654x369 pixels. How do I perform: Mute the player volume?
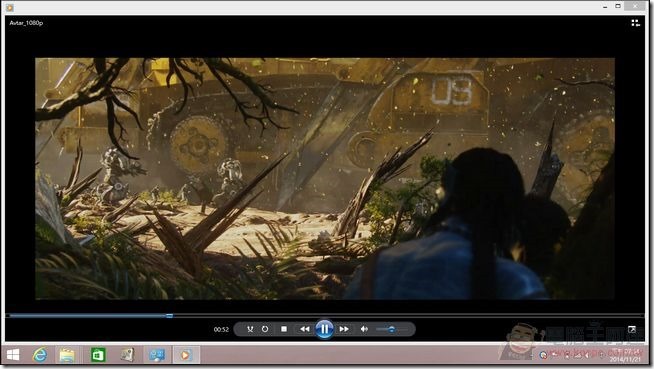coord(364,329)
